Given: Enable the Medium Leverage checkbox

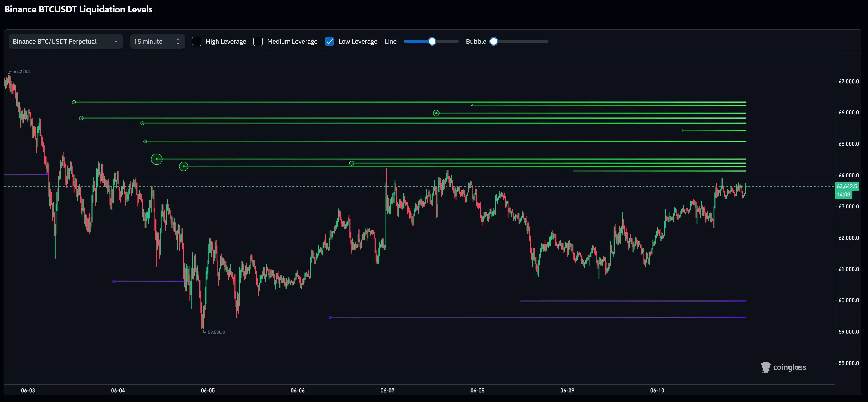Looking at the screenshot, I should pos(258,42).
